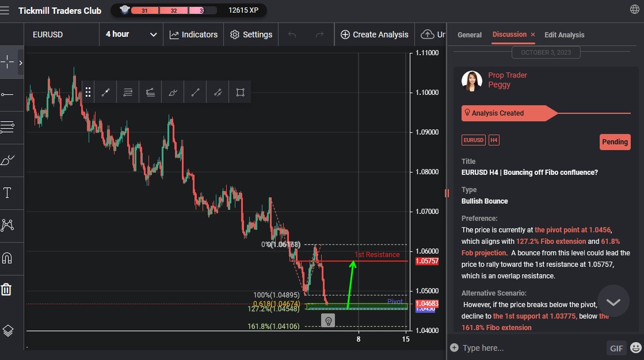Click the redo arrow
Image resolution: width=644 pixels, height=360 pixels.
(319, 35)
